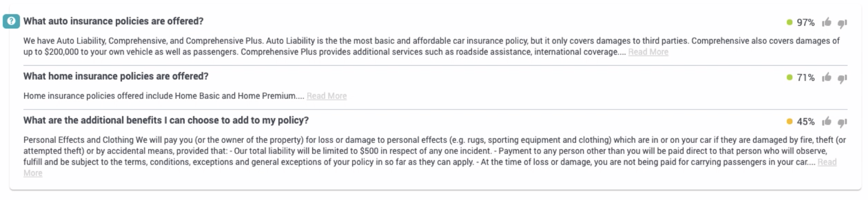Show full Personal Effects and Clothing answer

[x=827, y=162]
